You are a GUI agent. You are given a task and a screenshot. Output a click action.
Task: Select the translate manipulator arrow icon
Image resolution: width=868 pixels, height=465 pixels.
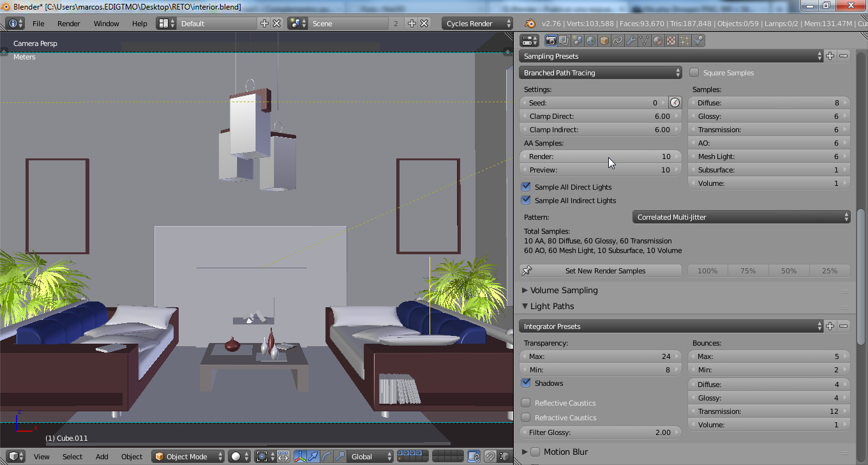click(x=313, y=457)
